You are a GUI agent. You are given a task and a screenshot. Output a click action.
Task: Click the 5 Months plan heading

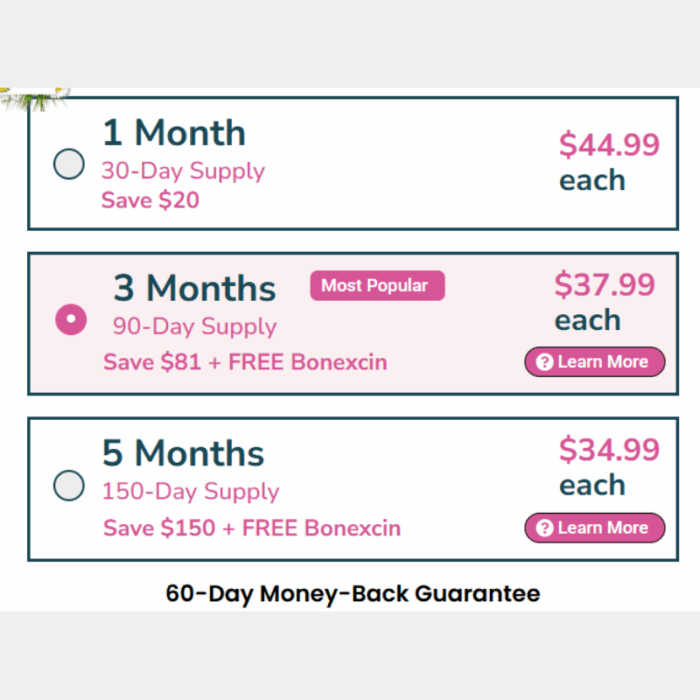[x=183, y=454]
